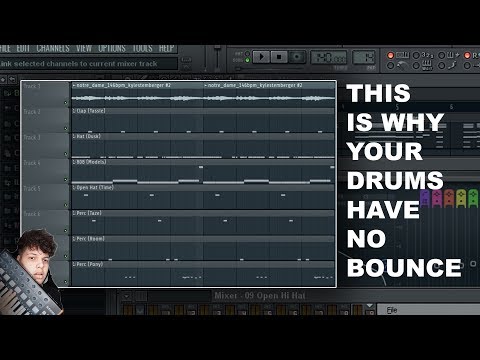Stop playback with the Stop button
Viewport: 480px width, 360px height.
coord(279,57)
